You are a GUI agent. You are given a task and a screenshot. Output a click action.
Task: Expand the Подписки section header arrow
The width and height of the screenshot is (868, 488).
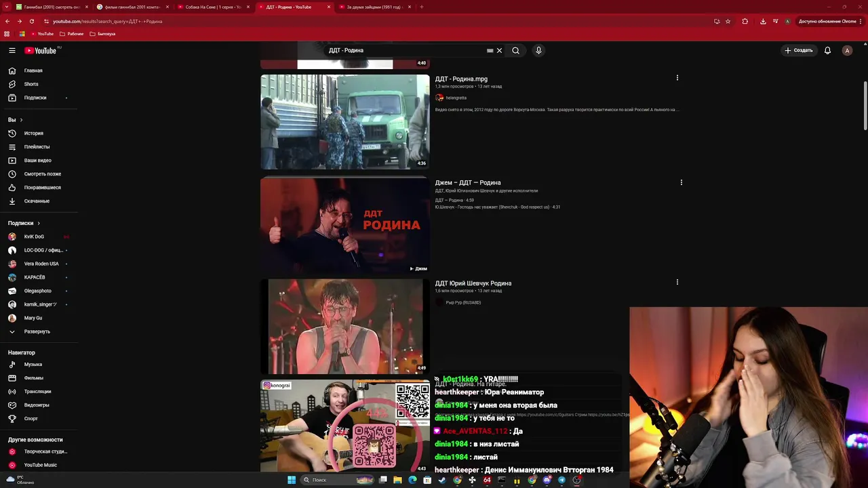pyautogui.click(x=39, y=223)
